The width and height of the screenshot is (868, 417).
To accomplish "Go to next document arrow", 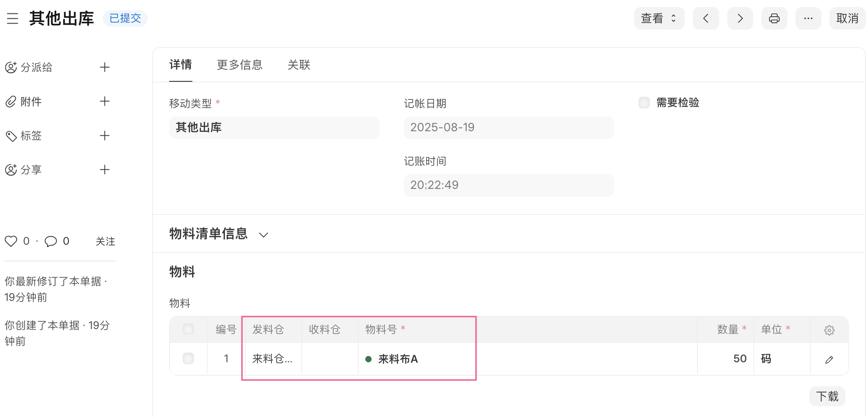I will click(x=740, y=18).
